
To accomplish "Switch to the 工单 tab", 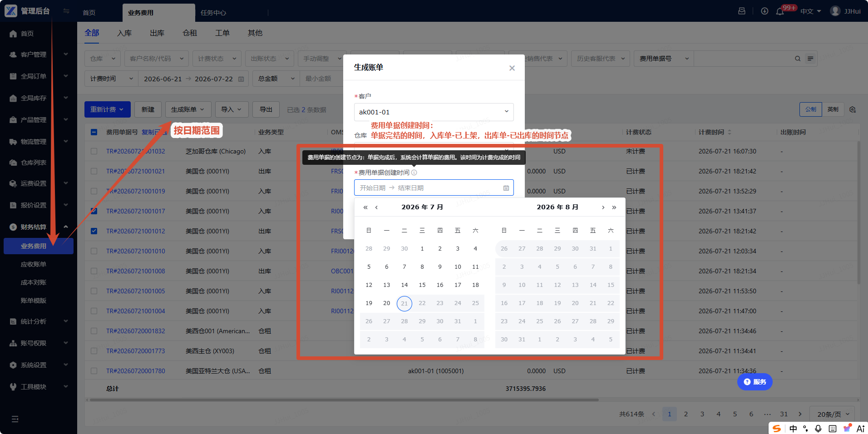I will point(222,33).
